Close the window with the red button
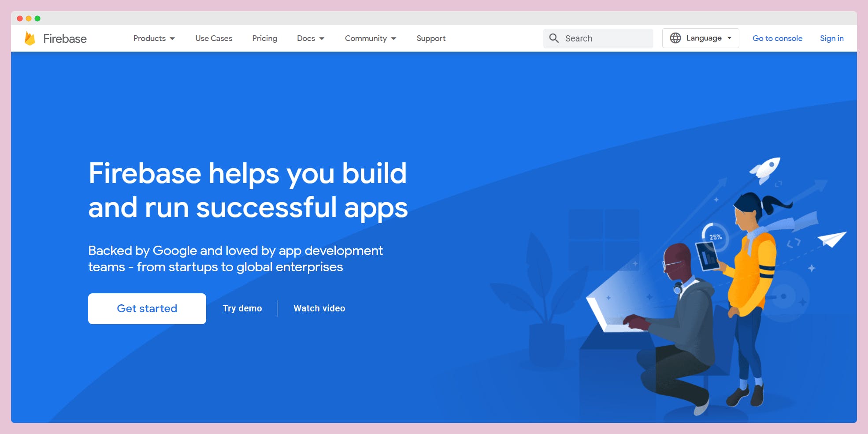The height and width of the screenshot is (434, 868). [x=20, y=19]
